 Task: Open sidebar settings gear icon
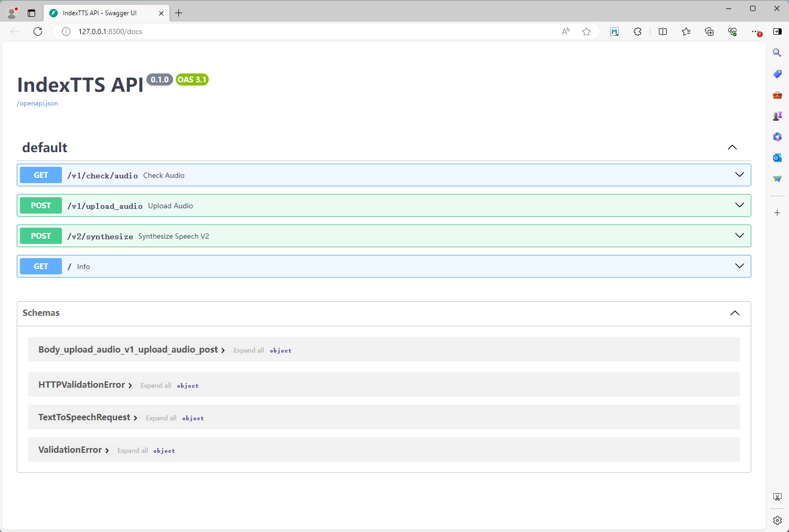[x=777, y=520]
